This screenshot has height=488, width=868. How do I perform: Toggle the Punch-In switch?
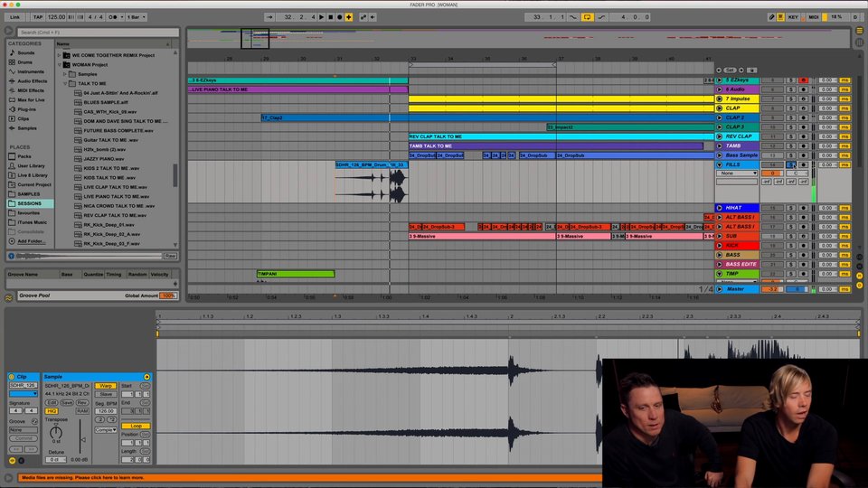pyautogui.click(x=573, y=17)
